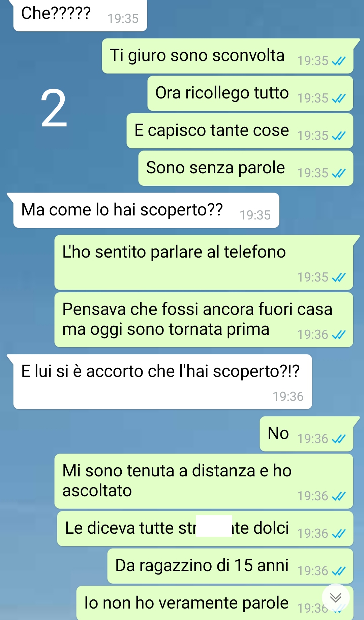Click read checkmarks on 'Ora ricollego tutto'

[339, 98]
